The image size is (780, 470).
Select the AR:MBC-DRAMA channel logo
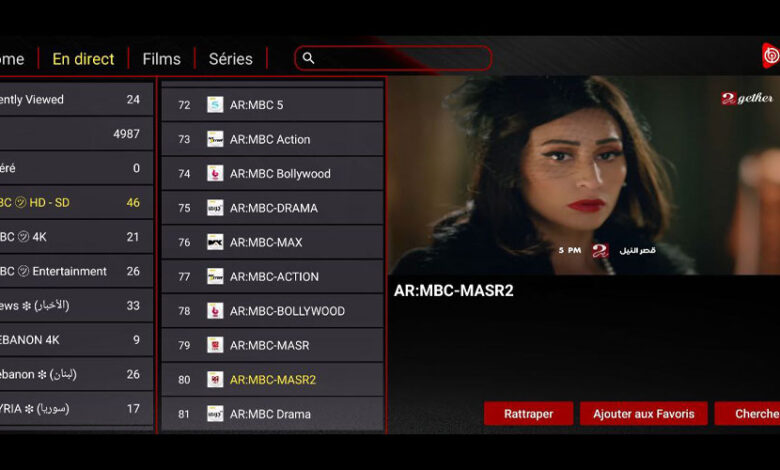215,208
